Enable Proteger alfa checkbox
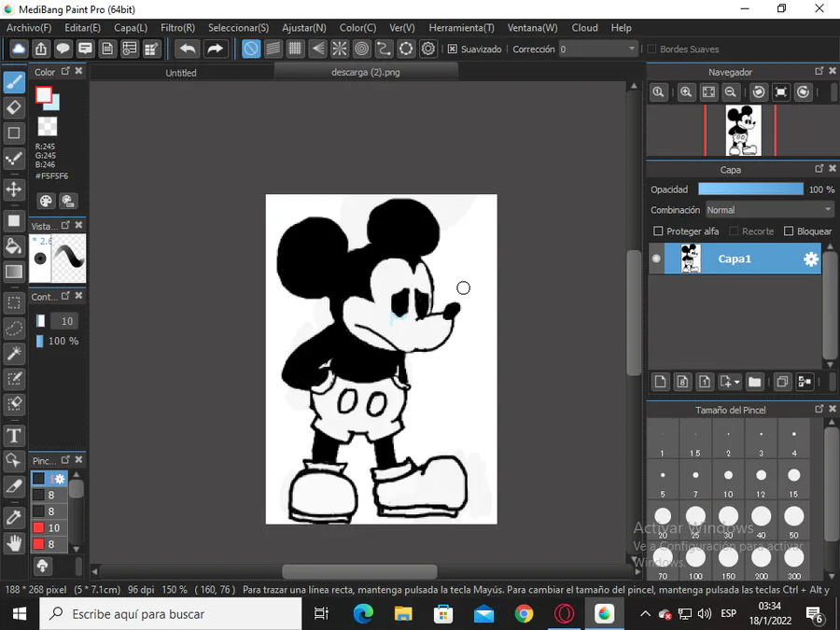The height and width of the screenshot is (630, 840). point(658,231)
